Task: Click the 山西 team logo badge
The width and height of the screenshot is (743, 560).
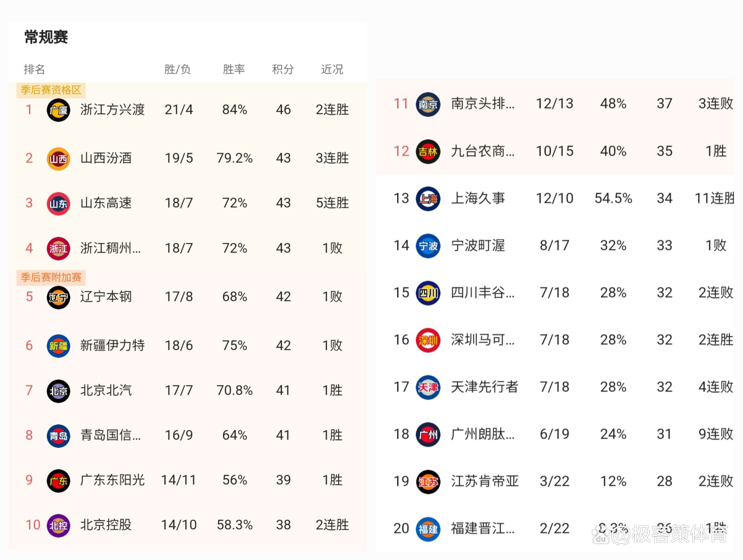Action: click(58, 159)
